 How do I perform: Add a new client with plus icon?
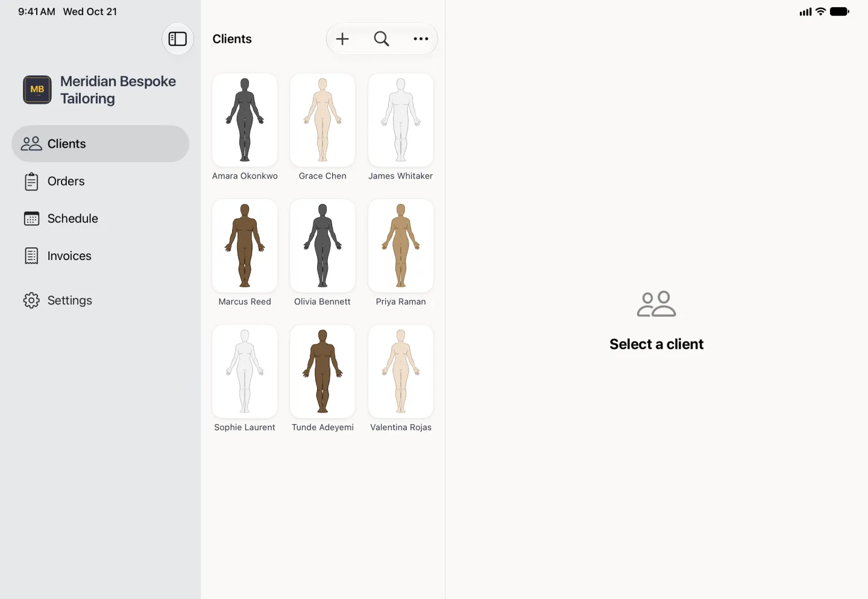(x=342, y=39)
